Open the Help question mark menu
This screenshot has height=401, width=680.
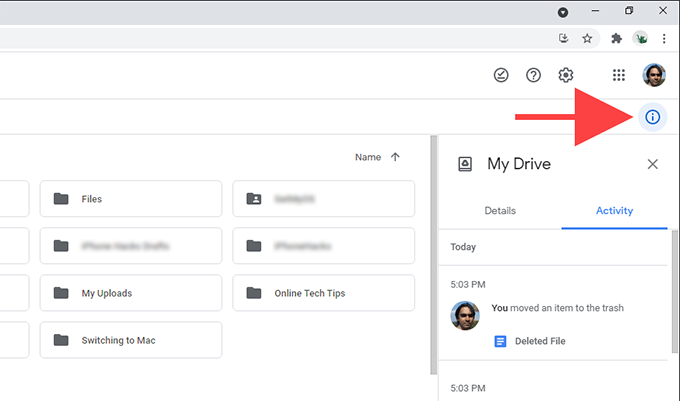pos(534,75)
